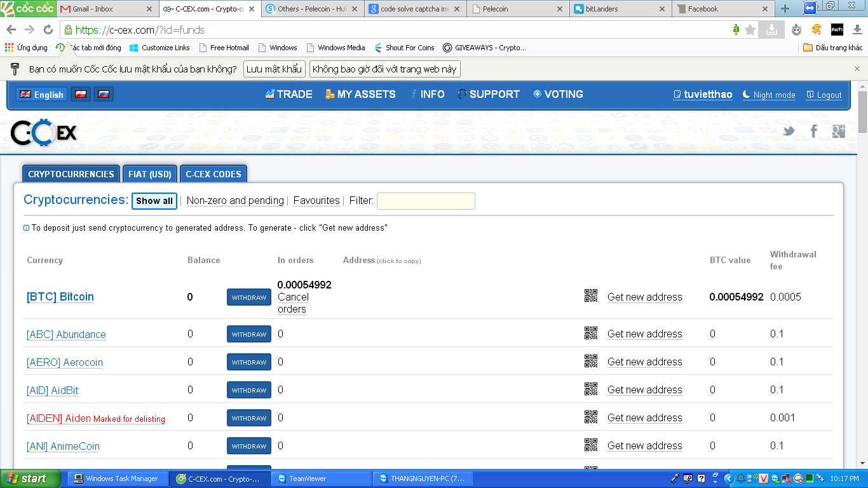Show QR code for the Aiden row
The width and height of the screenshot is (868, 488).
coord(591,417)
